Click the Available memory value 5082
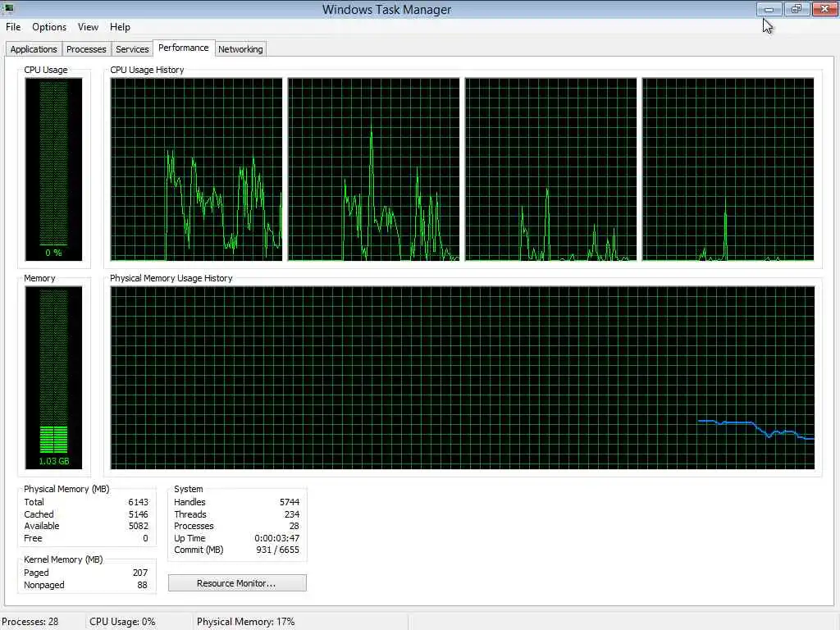This screenshot has height=630, width=840. [138, 526]
